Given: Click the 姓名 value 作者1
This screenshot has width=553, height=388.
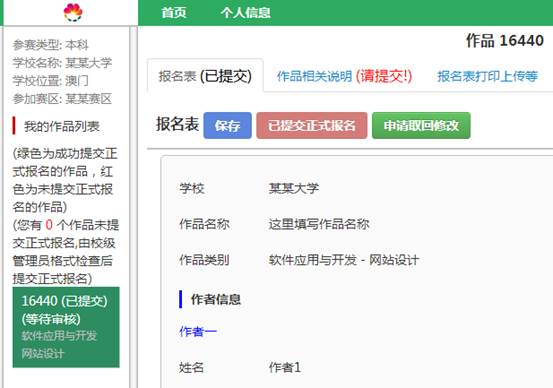Looking at the screenshot, I should coord(285,368).
